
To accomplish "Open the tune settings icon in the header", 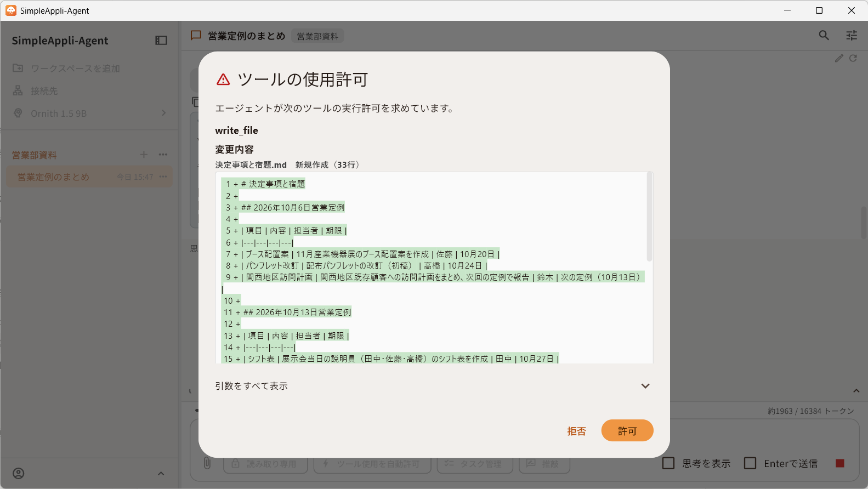I will [x=852, y=35].
